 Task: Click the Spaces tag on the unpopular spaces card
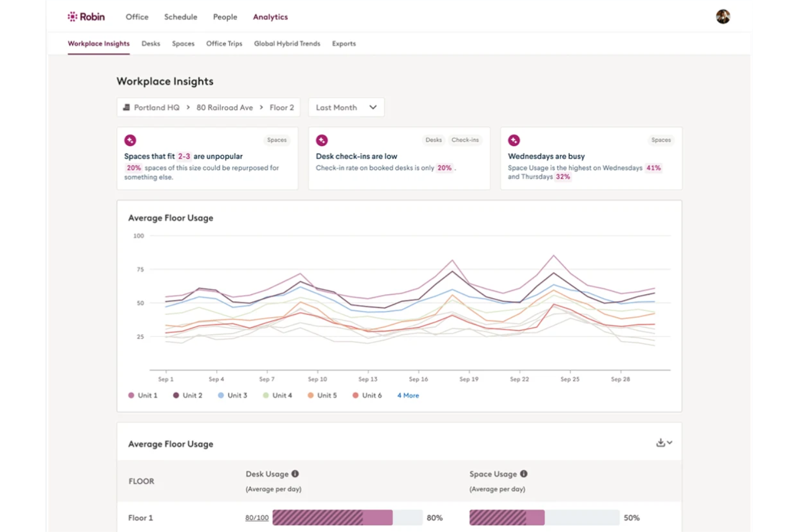(x=277, y=140)
